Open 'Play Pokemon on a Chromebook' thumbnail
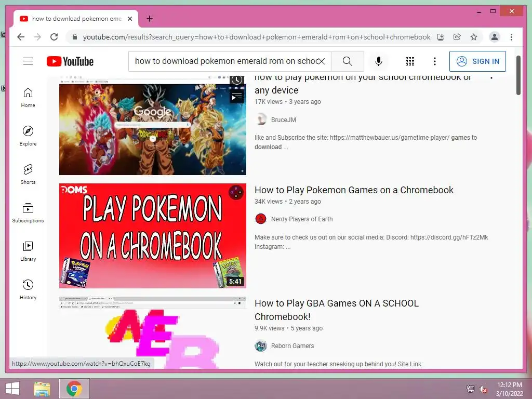Viewport: 532px width, 399px height. click(x=153, y=236)
